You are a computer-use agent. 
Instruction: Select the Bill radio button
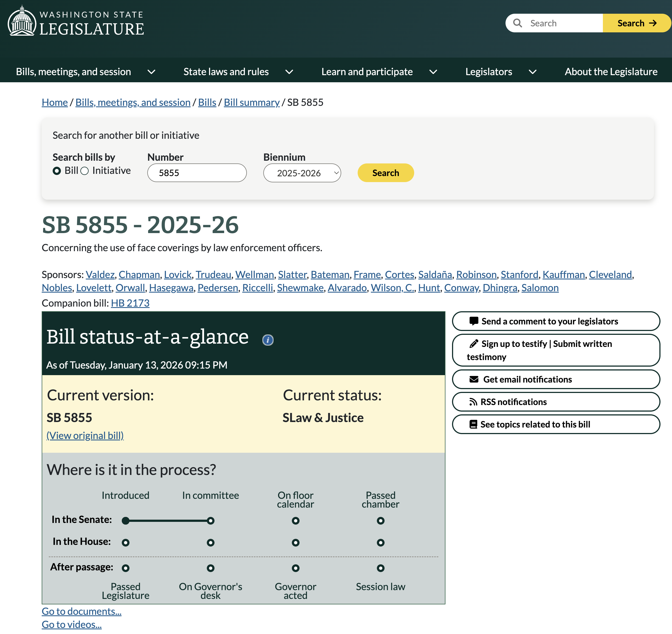pyautogui.click(x=57, y=171)
